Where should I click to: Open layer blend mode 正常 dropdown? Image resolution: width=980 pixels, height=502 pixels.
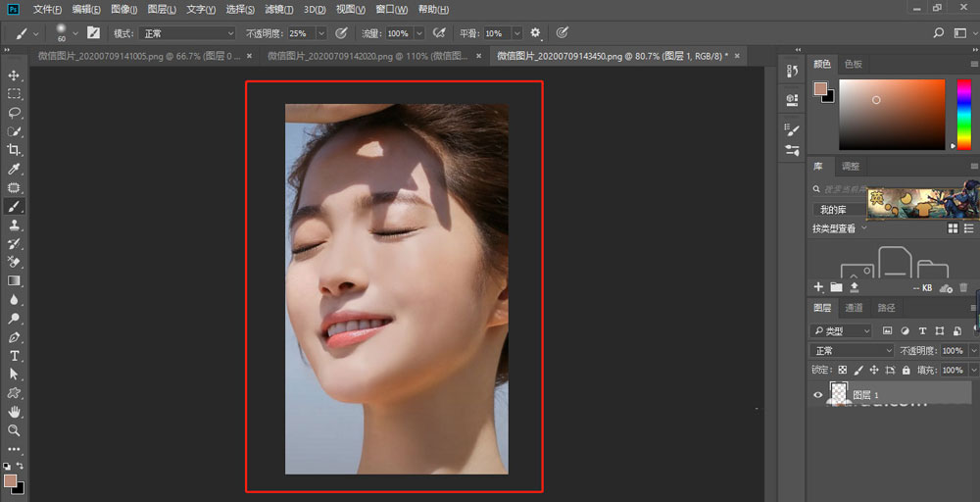tap(852, 351)
